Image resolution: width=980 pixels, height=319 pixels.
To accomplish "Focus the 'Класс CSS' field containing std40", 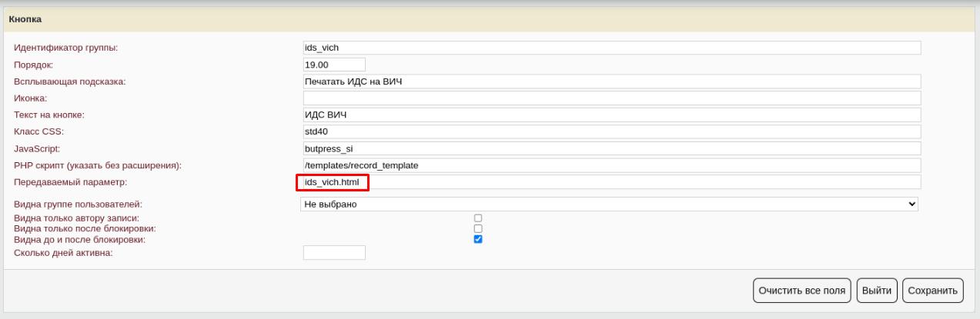I will pos(611,131).
